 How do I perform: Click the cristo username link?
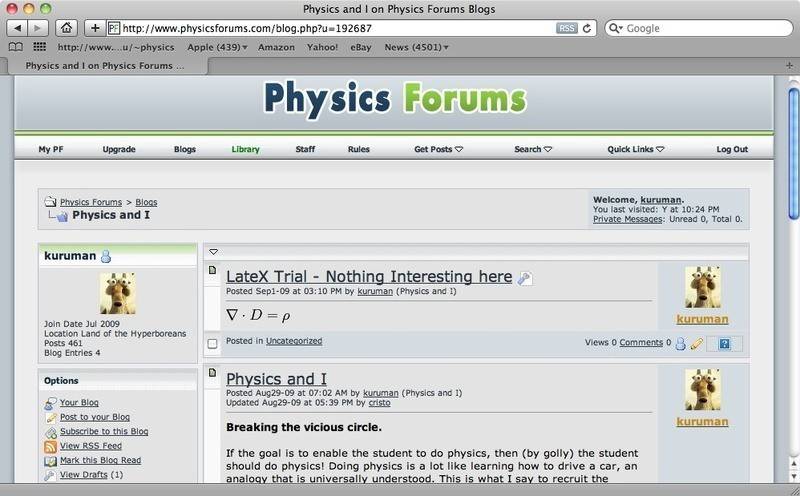379,403
